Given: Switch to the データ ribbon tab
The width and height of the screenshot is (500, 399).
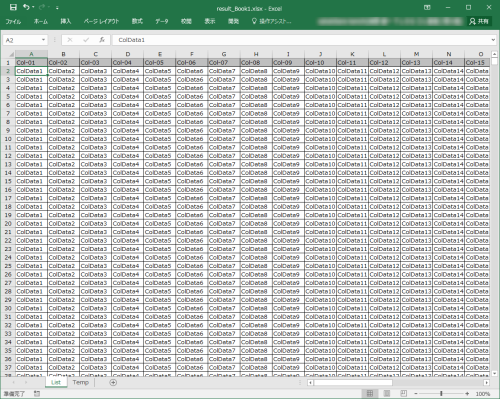Looking at the screenshot, I should pos(162,21).
